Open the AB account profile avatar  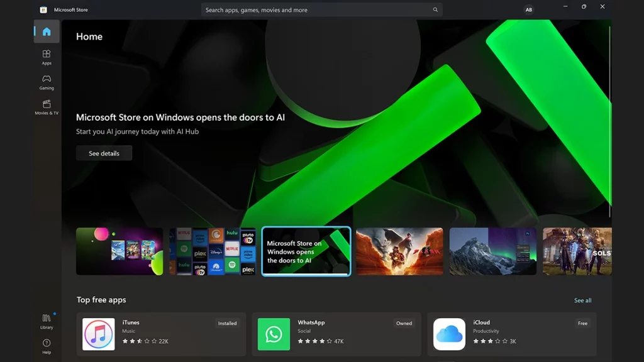coord(528,9)
